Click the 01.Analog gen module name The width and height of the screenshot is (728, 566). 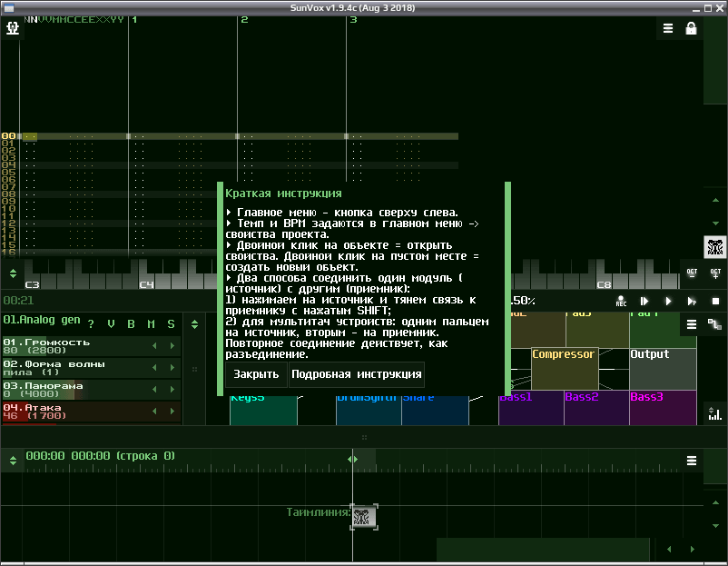42,320
